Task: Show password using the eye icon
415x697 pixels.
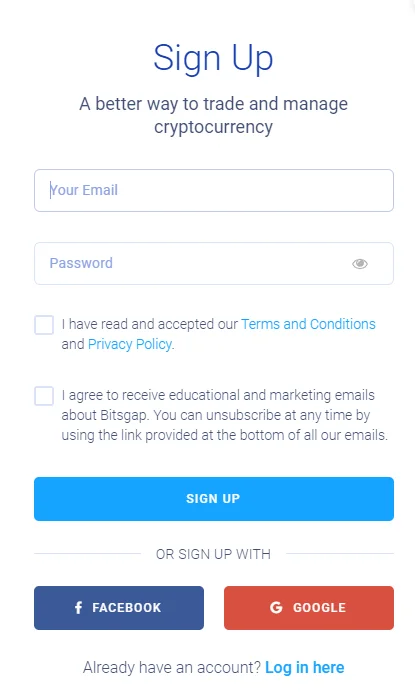Action: click(360, 264)
